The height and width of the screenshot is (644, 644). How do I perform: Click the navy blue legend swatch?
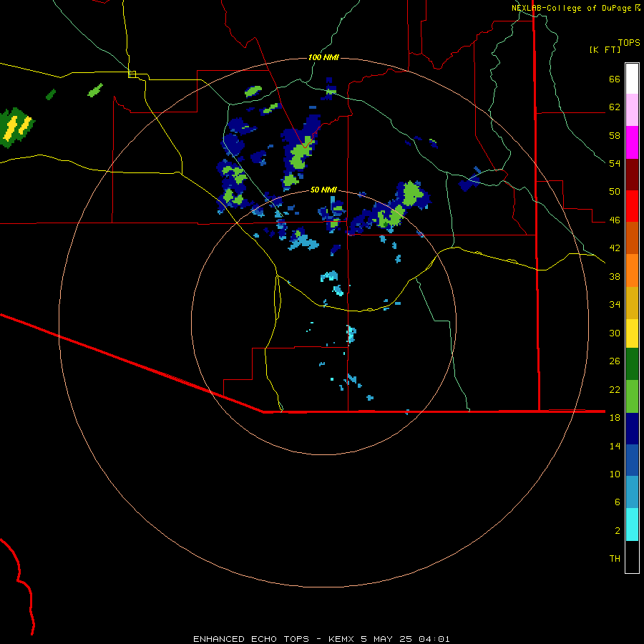click(x=632, y=429)
